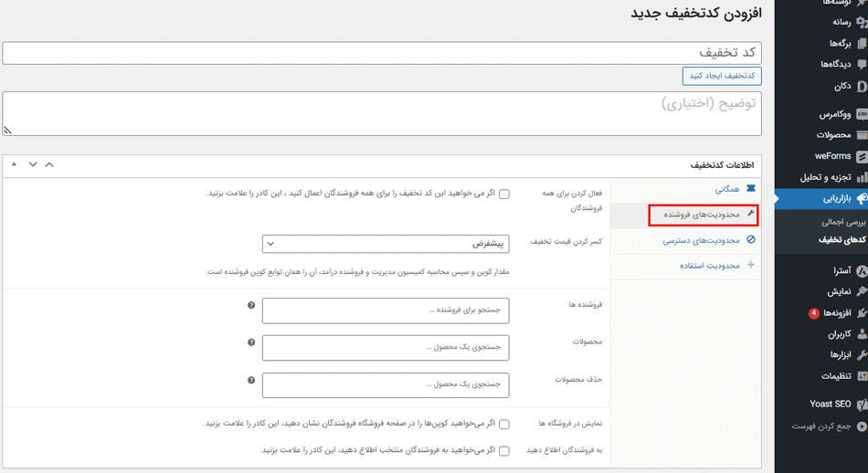Check the show in stores (نمایش در فروشگاه ها) checkbox

coord(504,425)
